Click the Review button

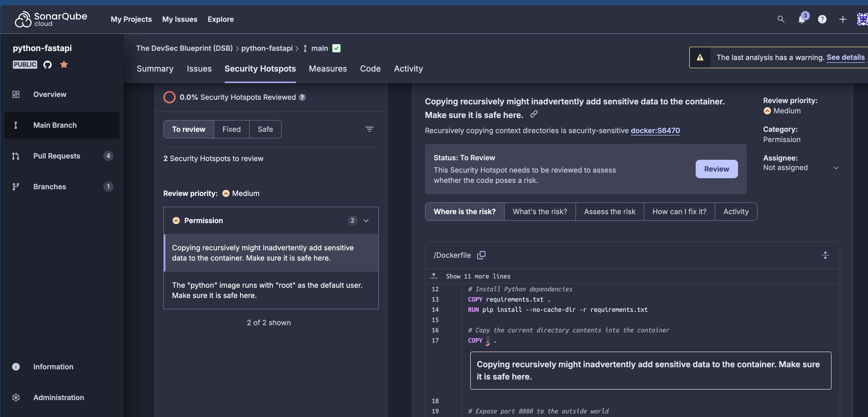click(716, 169)
